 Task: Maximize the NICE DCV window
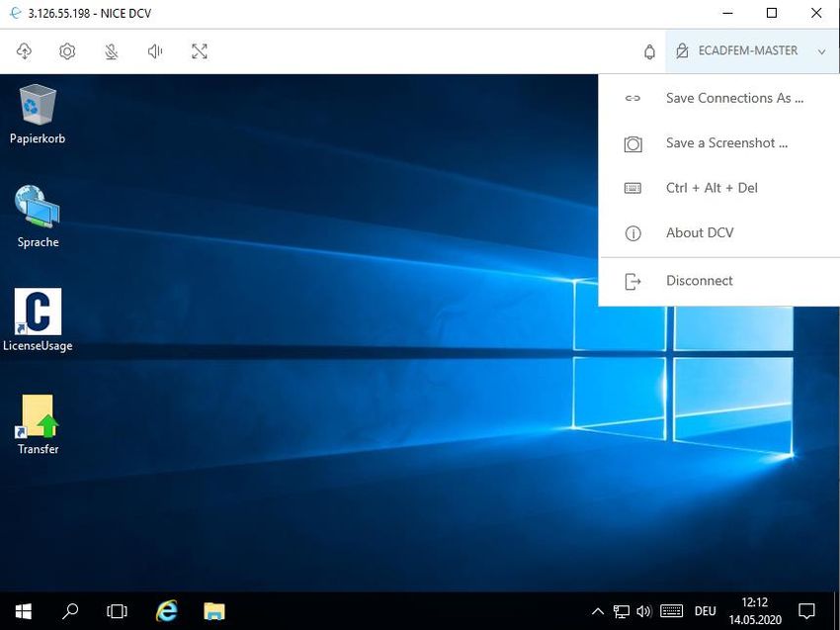772,13
